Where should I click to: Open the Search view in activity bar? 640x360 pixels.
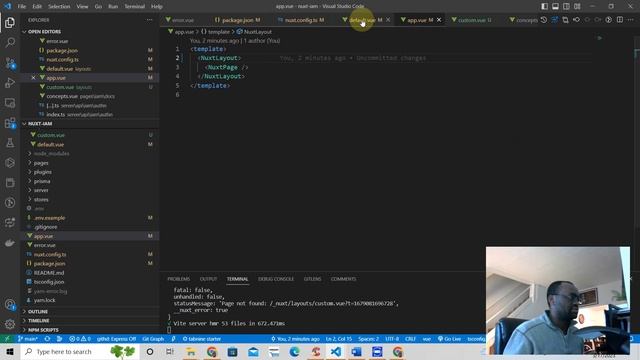coord(10,42)
